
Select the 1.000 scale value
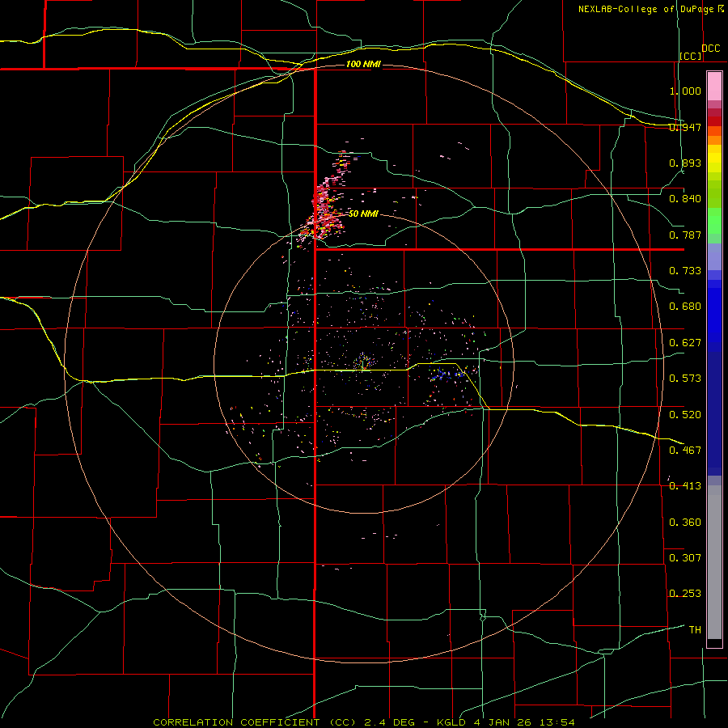pyautogui.click(x=685, y=91)
